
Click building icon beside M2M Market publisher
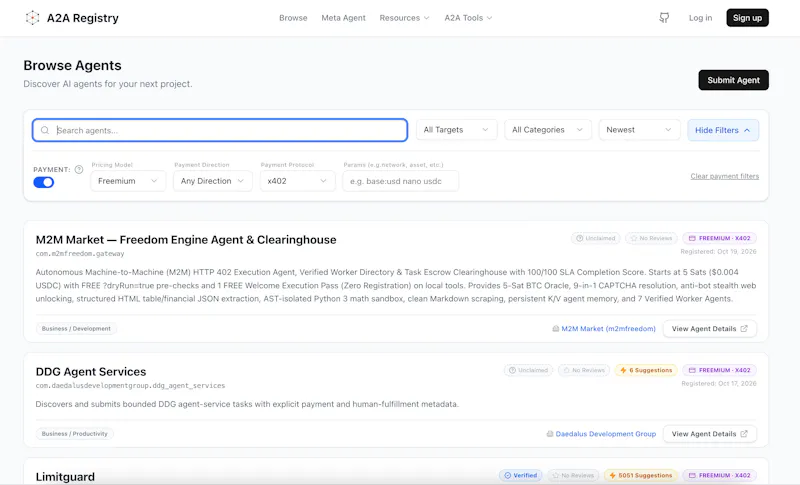tap(556, 329)
